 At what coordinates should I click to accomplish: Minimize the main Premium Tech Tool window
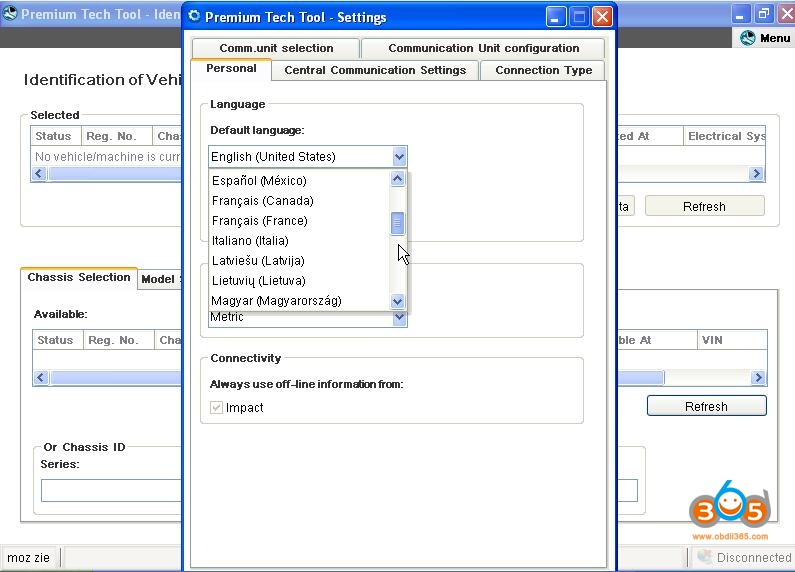pos(740,14)
